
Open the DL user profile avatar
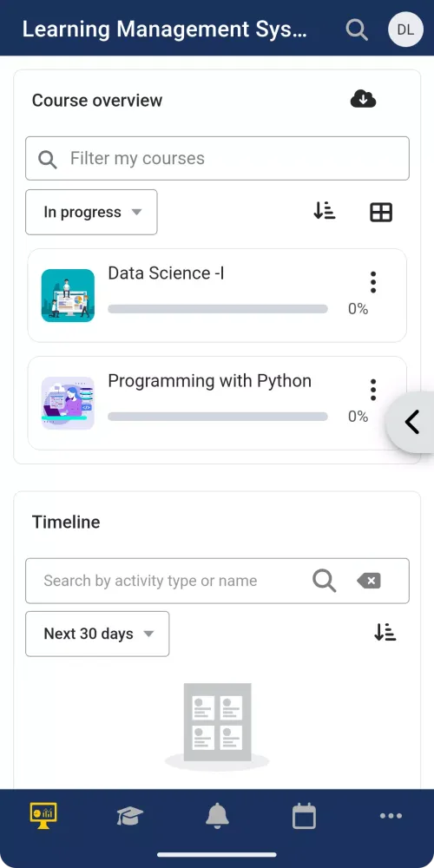coord(405,30)
